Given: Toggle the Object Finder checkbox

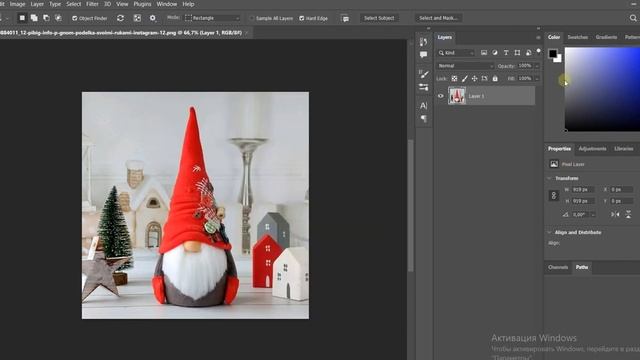Looking at the screenshot, I should [x=74, y=18].
